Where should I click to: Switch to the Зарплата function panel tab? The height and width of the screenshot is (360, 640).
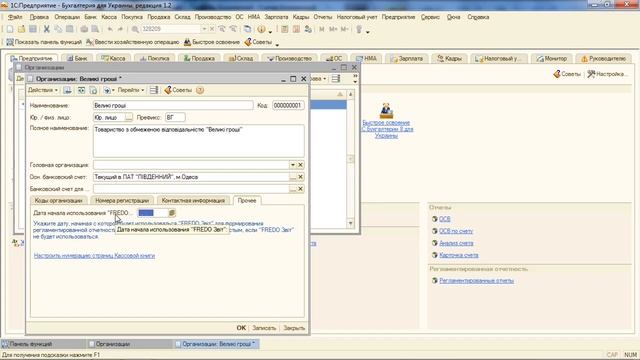[407, 58]
